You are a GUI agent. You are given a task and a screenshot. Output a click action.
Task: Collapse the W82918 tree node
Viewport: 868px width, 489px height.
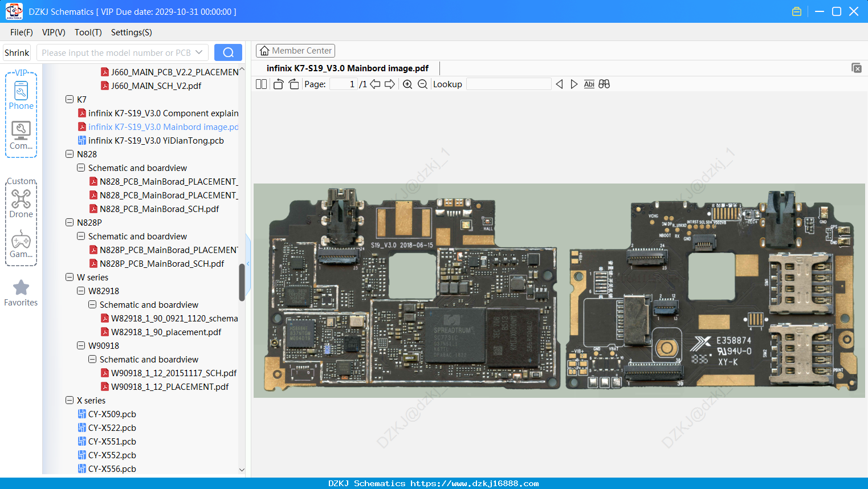pyautogui.click(x=81, y=291)
